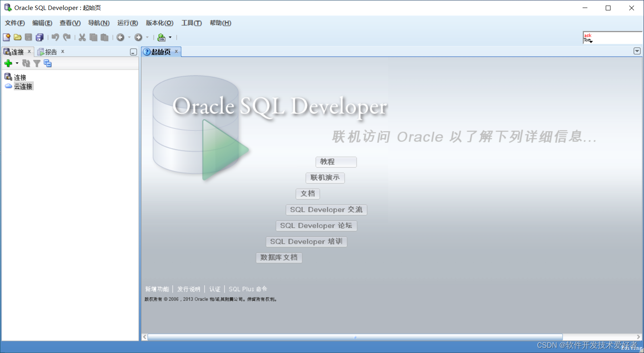Click the Open folder toolbar icon
This screenshot has height=353, width=644.
click(x=18, y=37)
